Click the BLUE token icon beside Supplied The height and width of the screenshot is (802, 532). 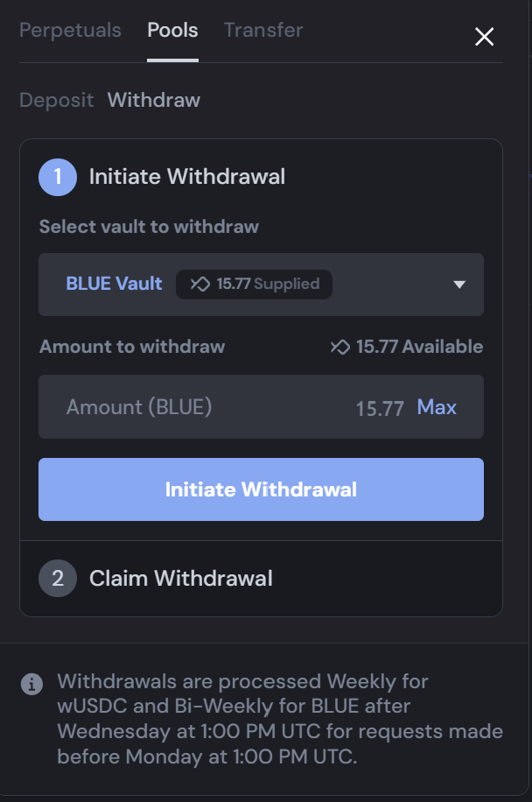[200, 285]
